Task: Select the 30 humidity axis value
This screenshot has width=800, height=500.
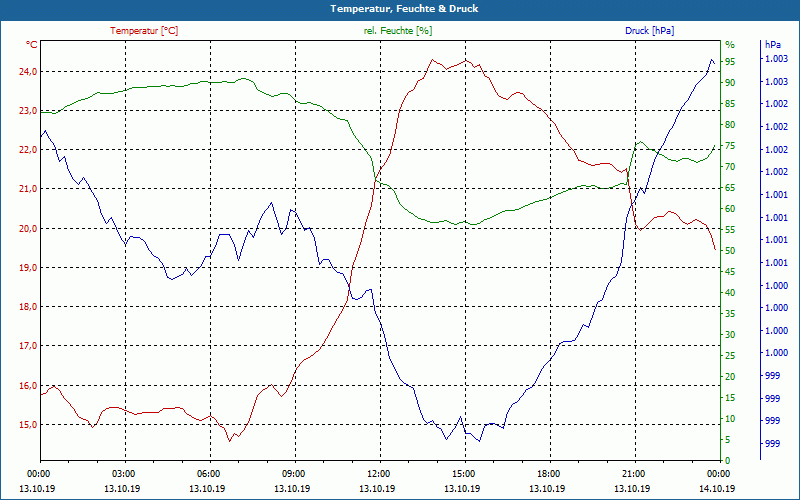Action: [x=730, y=335]
